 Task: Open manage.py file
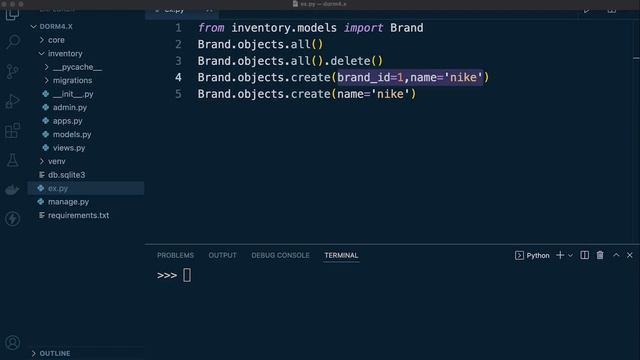point(68,202)
